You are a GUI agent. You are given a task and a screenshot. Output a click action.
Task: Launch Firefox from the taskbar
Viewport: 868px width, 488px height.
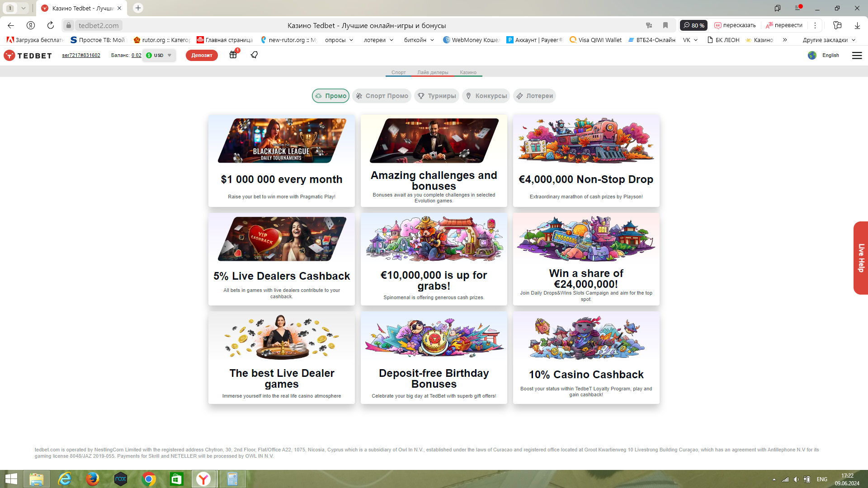(93, 479)
